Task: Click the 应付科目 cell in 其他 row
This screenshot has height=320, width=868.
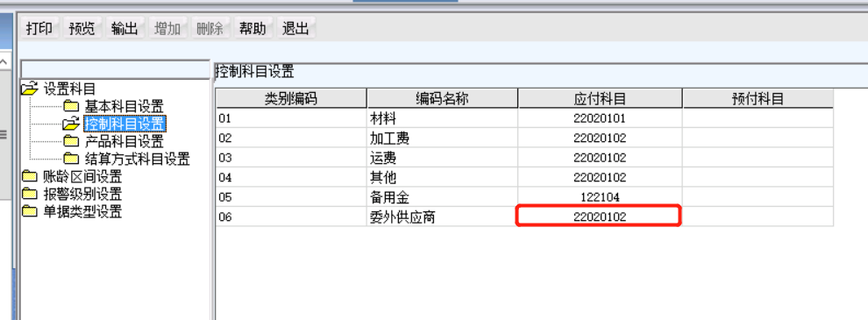Action: [600, 177]
